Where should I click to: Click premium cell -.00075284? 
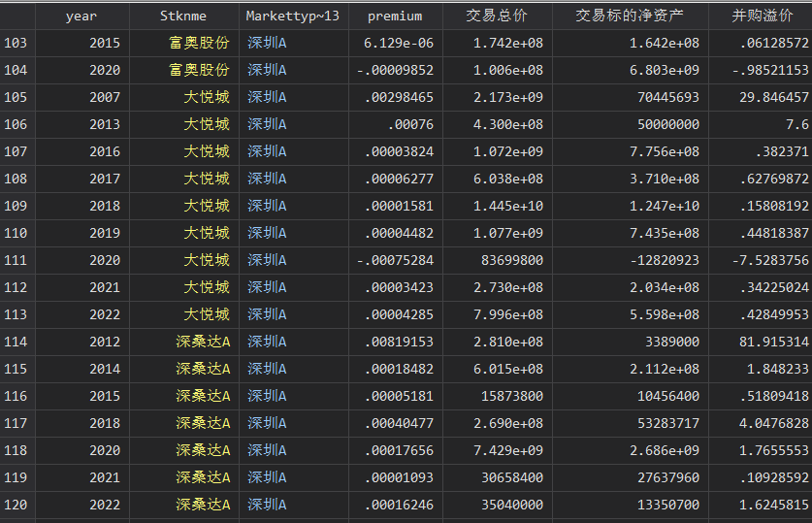pyautogui.click(x=395, y=260)
